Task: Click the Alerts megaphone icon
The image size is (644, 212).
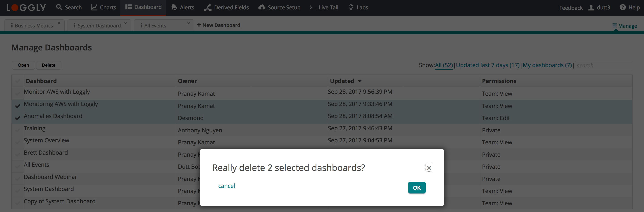Action: tap(174, 8)
